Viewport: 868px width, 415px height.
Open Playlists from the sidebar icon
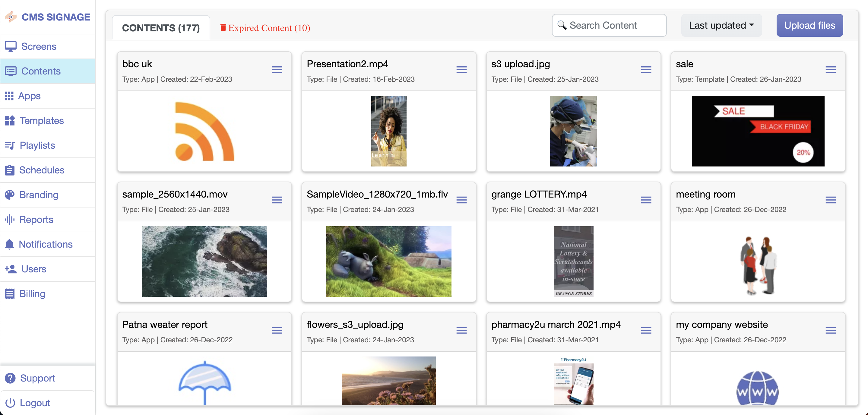click(x=10, y=145)
